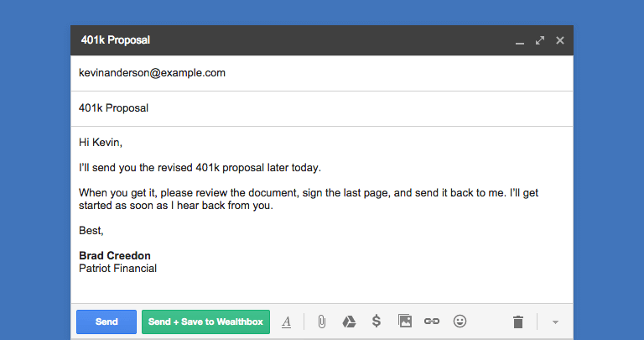644x340 pixels.
Task: Click the dark 401k Proposal title bar
Action: pos(322,40)
